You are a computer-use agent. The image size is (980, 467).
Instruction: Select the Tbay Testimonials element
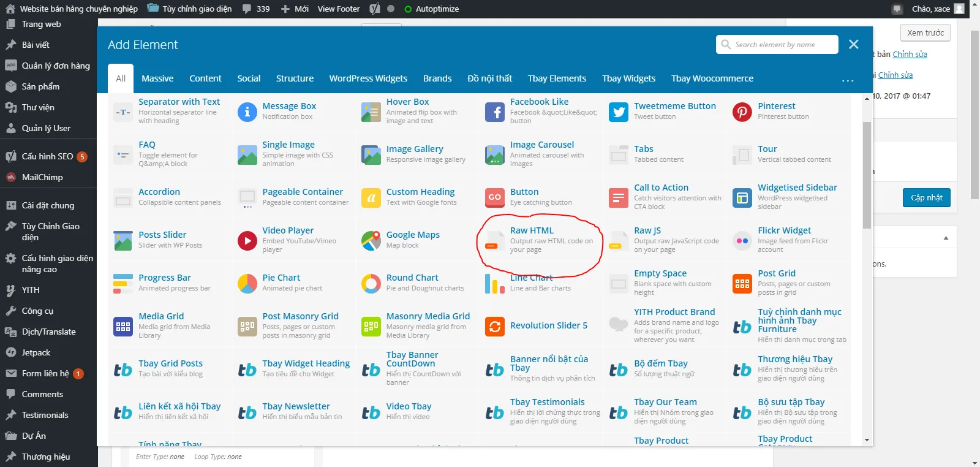pos(543,412)
